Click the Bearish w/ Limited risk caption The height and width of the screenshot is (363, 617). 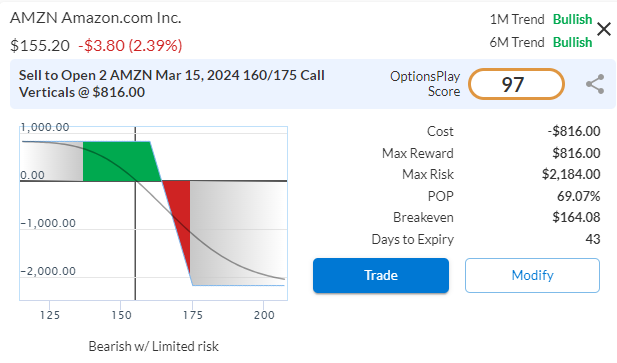(x=153, y=346)
